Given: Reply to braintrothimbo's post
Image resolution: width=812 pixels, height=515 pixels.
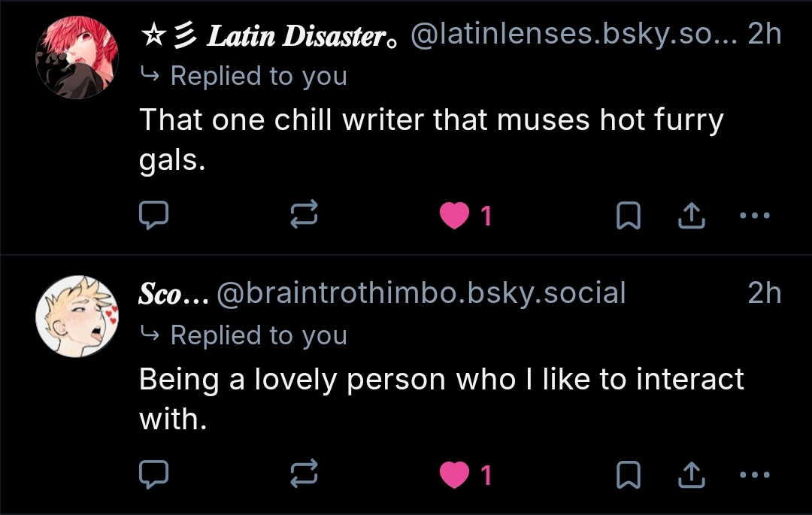Looking at the screenshot, I should point(154,474).
